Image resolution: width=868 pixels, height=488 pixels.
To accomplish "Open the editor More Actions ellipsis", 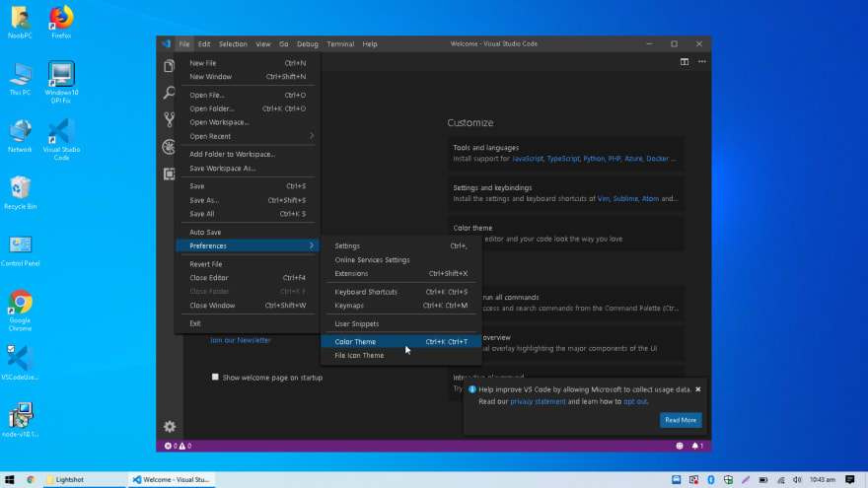I will [702, 62].
